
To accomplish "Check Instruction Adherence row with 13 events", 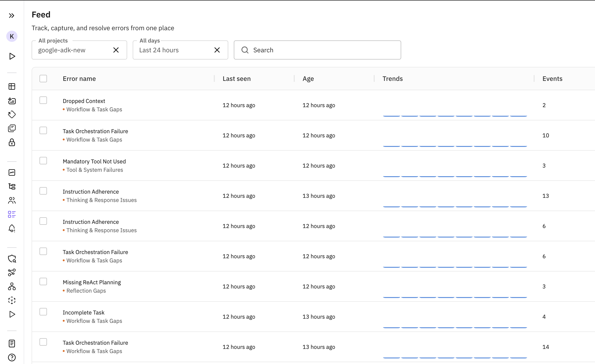I will tap(43, 191).
